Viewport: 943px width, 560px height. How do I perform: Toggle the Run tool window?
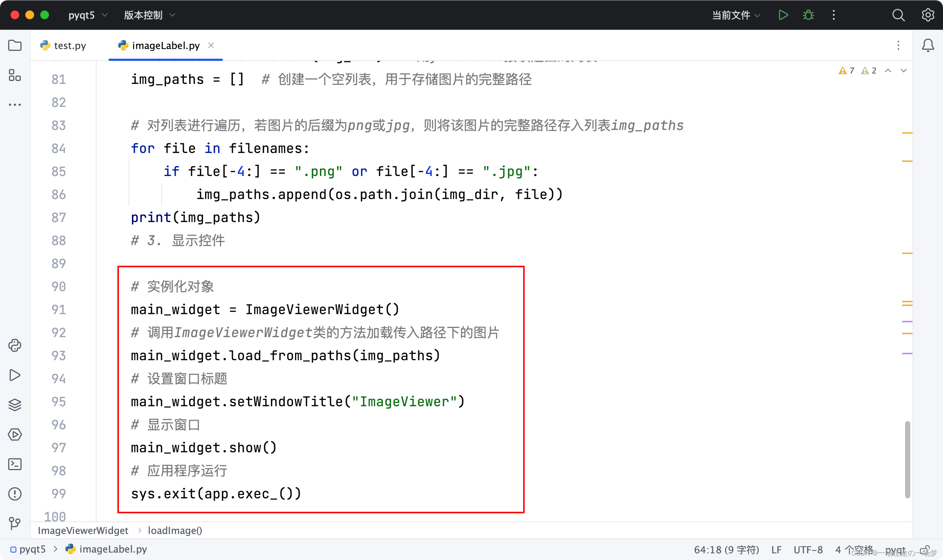pyautogui.click(x=15, y=375)
